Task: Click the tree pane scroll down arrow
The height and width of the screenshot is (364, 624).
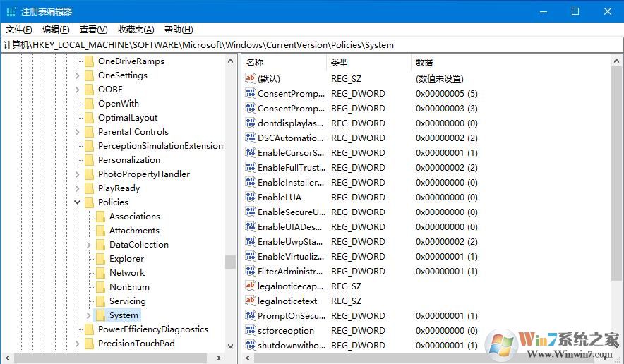Action: (230, 346)
